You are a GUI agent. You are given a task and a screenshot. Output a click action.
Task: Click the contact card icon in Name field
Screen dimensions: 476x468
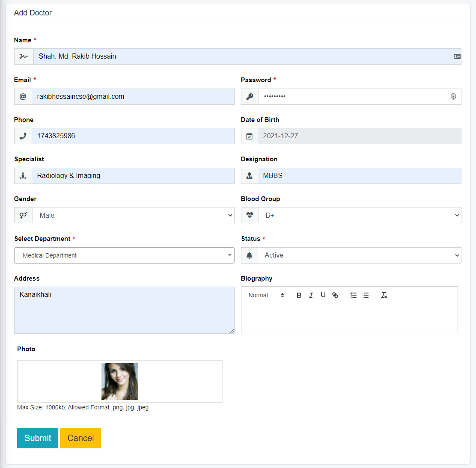pos(457,56)
